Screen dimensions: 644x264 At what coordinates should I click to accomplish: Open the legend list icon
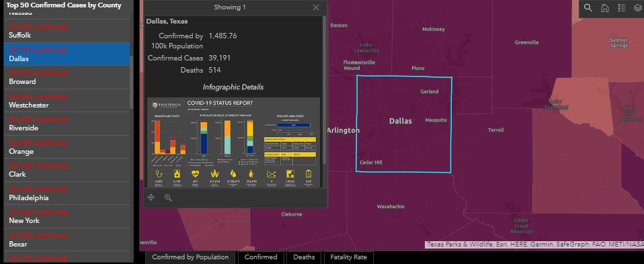coord(622,8)
